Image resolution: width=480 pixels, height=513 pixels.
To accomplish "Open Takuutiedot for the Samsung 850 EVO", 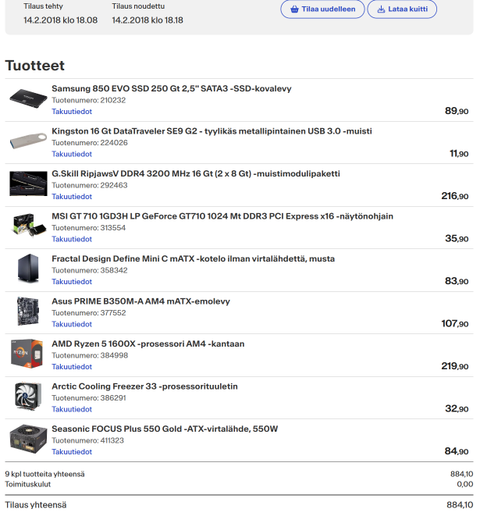I will [x=72, y=111].
